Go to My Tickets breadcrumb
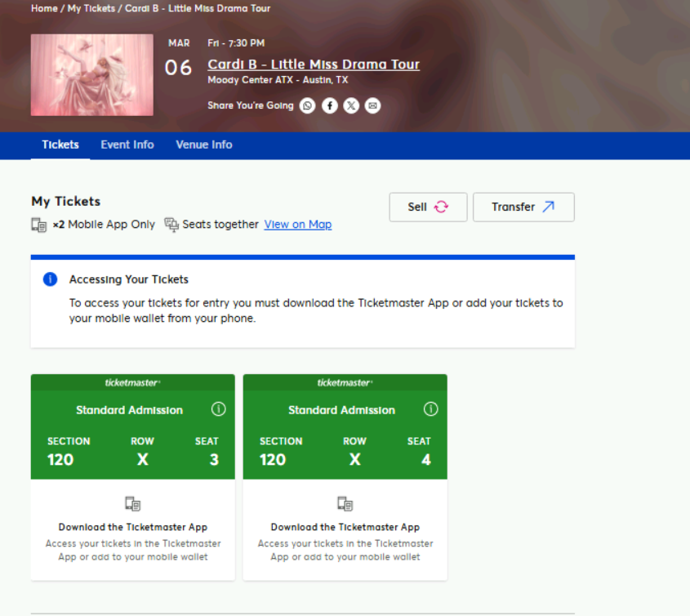690x616 pixels. tap(91, 8)
